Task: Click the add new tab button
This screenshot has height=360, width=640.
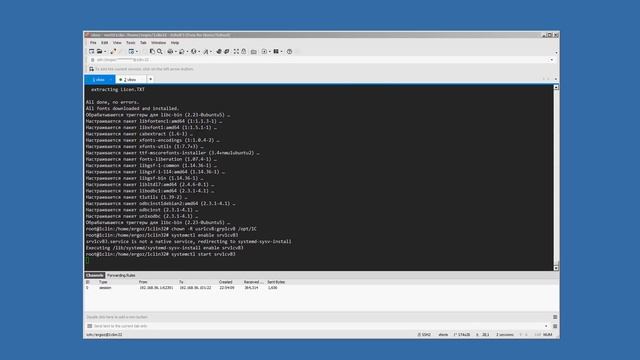Action: tap(151, 79)
